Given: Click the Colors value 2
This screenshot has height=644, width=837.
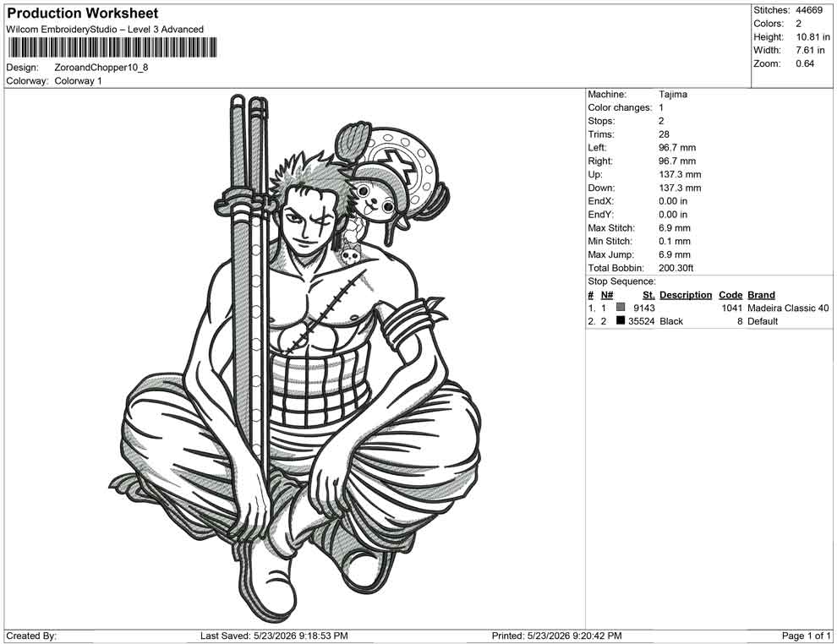Looking at the screenshot, I should point(799,24).
